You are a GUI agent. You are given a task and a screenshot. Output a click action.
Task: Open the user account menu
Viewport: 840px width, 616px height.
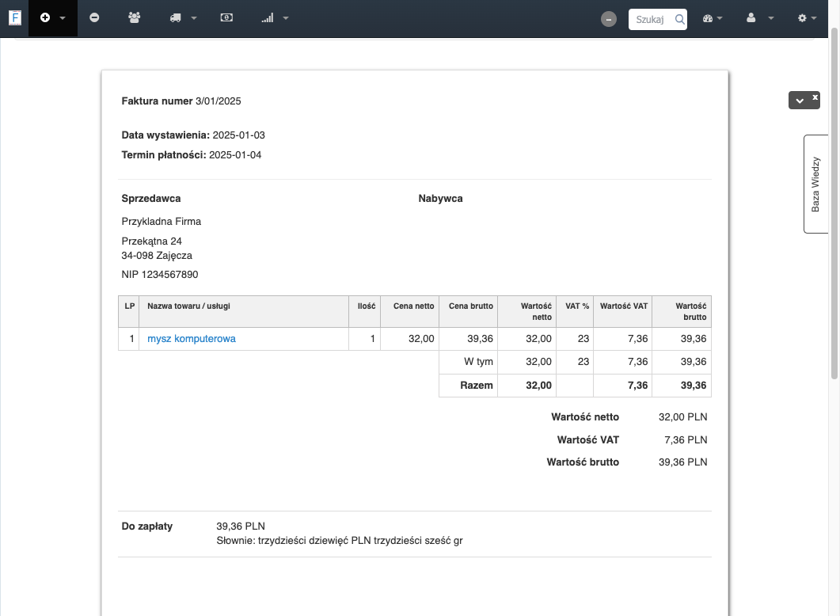point(760,18)
